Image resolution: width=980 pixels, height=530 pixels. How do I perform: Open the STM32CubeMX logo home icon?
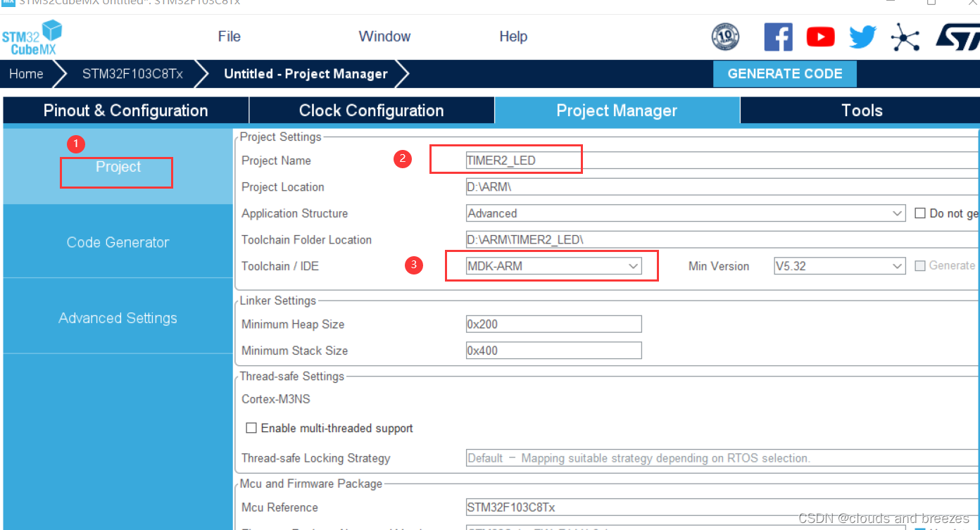pos(32,37)
